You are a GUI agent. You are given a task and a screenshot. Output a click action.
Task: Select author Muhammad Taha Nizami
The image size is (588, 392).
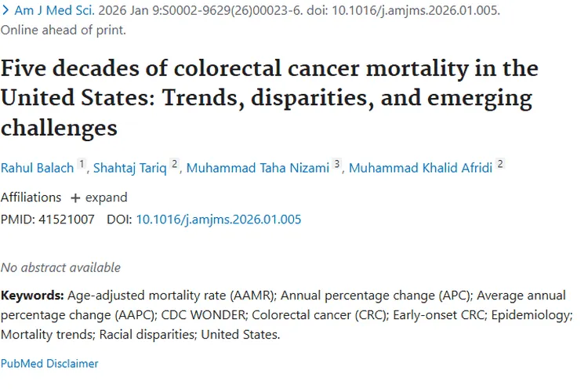pyautogui.click(x=257, y=168)
